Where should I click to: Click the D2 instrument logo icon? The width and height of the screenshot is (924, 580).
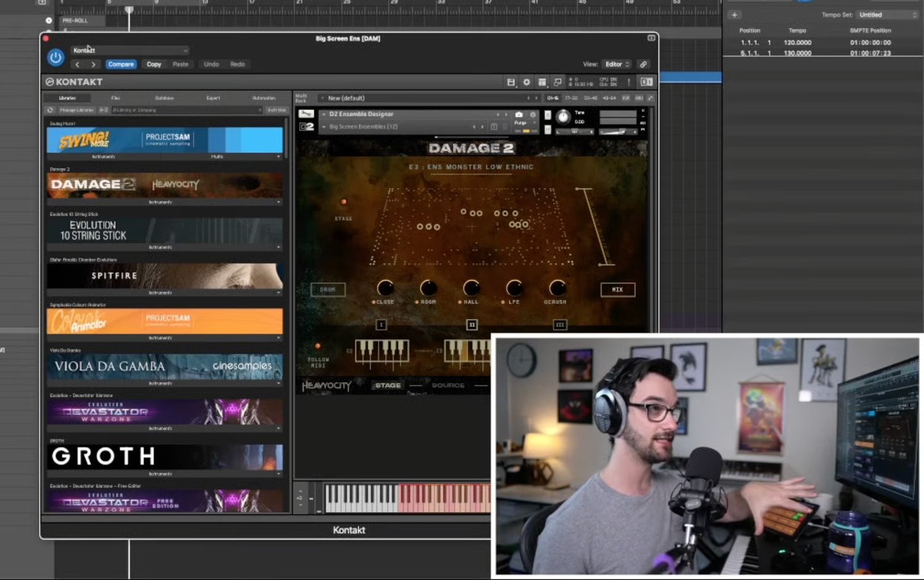[x=306, y=126]
